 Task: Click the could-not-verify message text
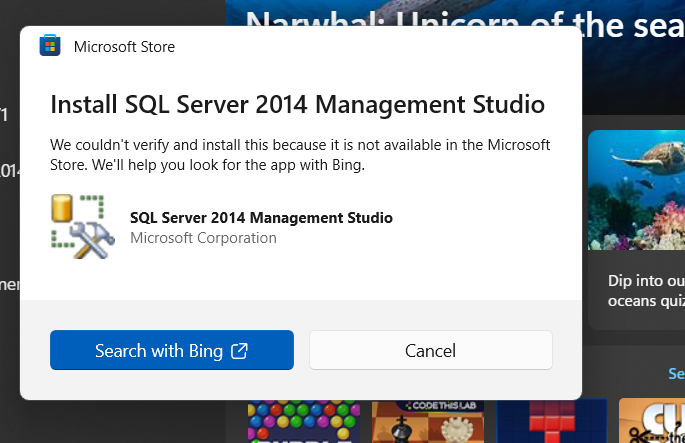pos(300,154)
